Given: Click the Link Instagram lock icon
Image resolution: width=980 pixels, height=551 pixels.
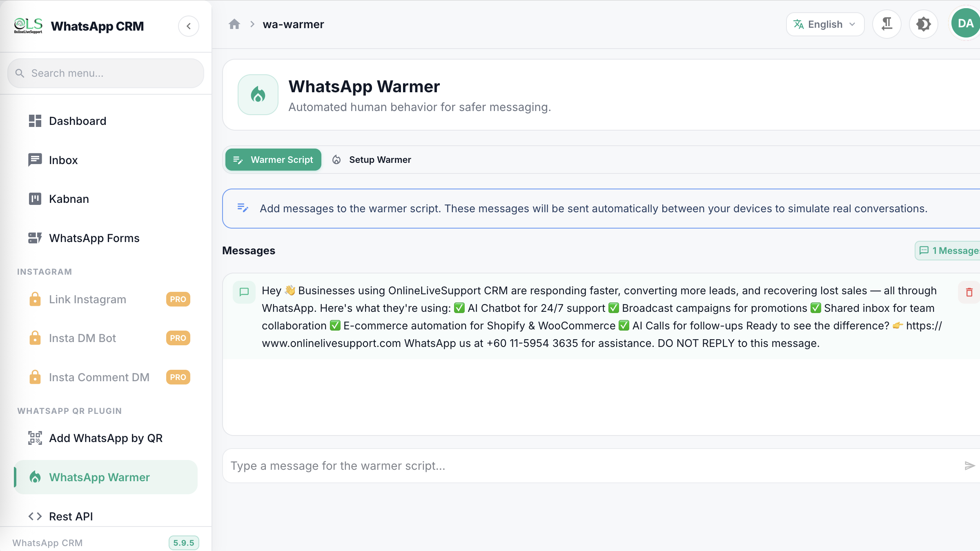Looking at the screenshot, I should [x=35, y=299].
